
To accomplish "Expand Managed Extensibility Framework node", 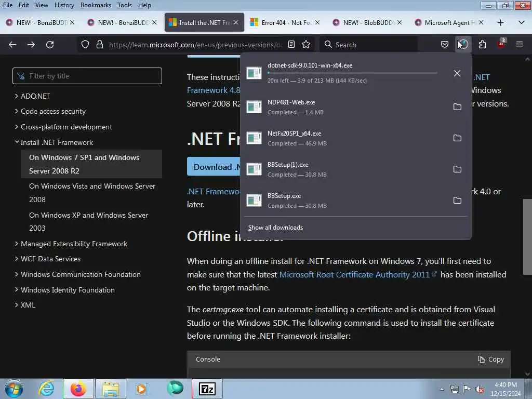I will [x=16, y=244].
